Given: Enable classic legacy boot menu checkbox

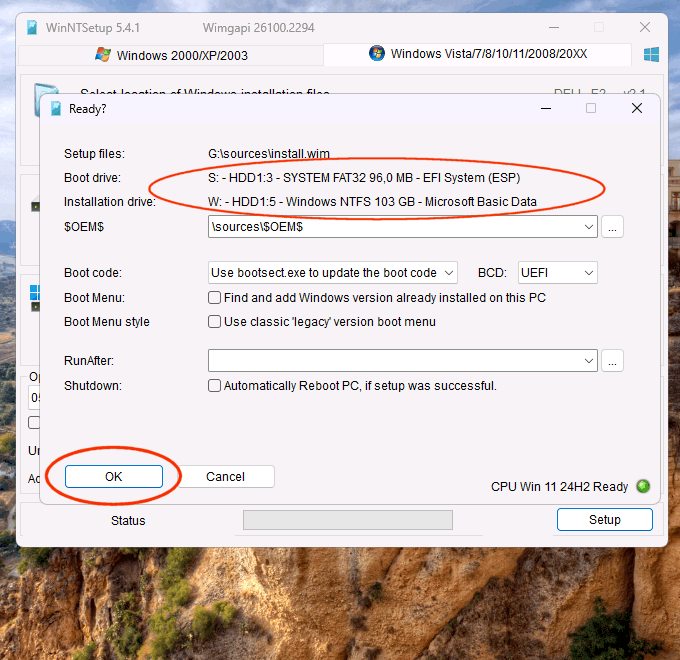Looking at the screenshot, I should click(x=214, y=322).
